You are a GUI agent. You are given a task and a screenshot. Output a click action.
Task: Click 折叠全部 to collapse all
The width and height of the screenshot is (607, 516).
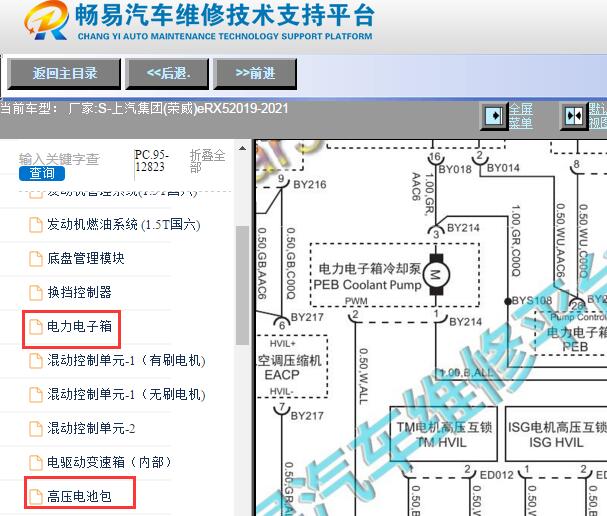tap(207, 161)
